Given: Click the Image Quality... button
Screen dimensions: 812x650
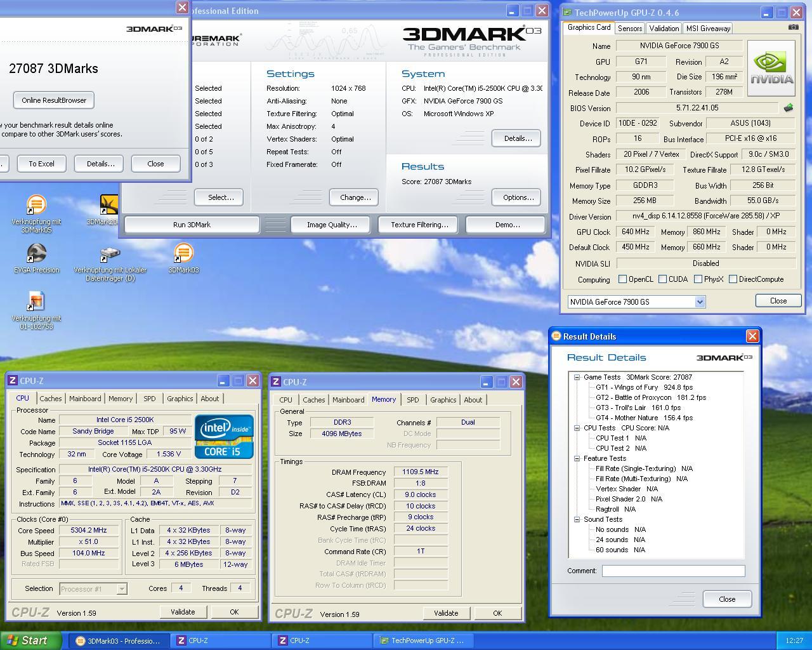Looking at the screenshot, I should tap(332, 225).
